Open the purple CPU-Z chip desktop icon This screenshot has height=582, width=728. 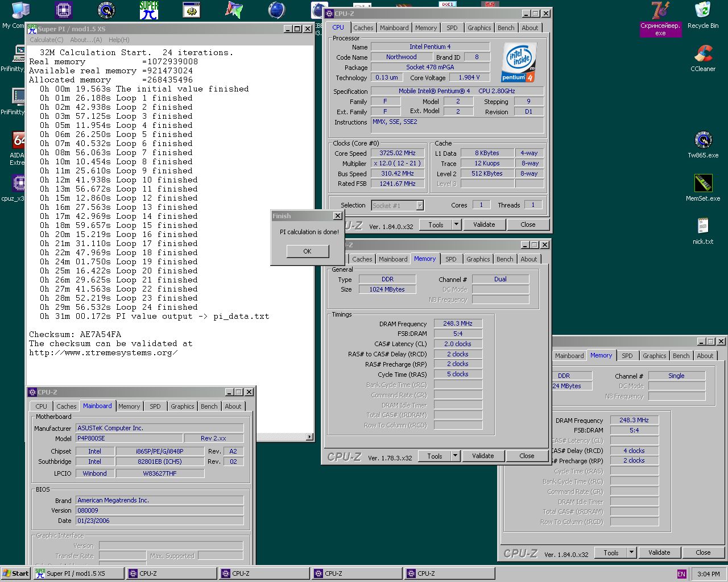click(64, 10)
